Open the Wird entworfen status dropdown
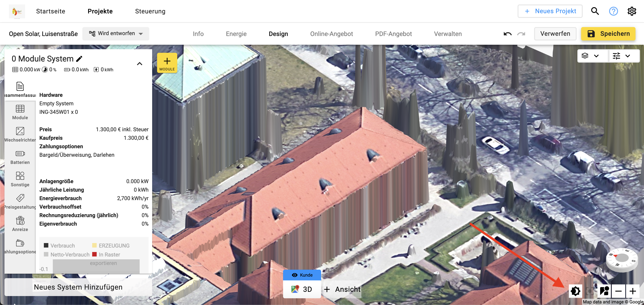 (116, 34)
